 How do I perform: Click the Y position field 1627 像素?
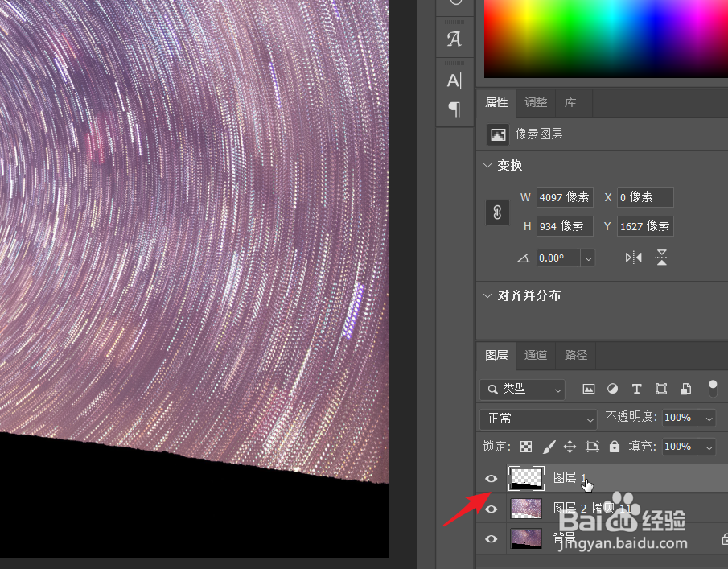645,226
